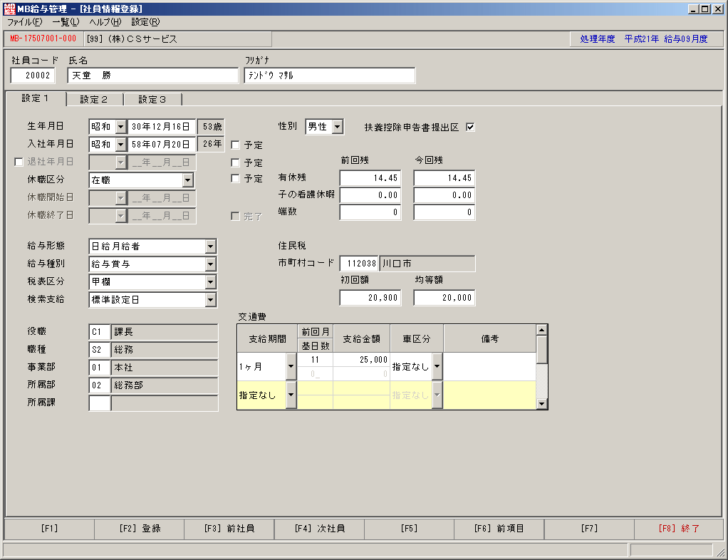Enable the 退社年月日 checkbox
Screen dimensions: 728x560
tap(19, 162)
